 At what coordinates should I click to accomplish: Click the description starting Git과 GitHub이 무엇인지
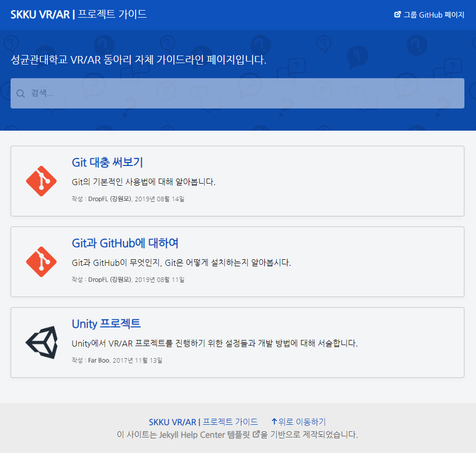(x=181, y=263)
